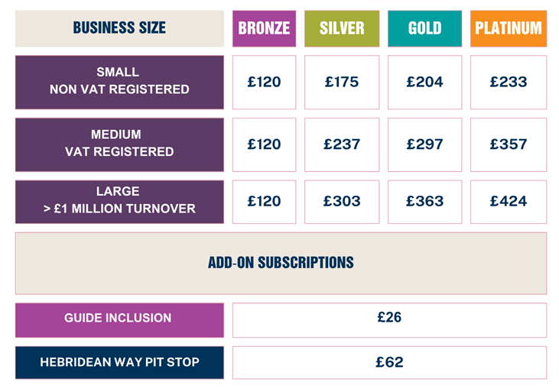Click the £233 Platinum small price
559x392 pixels.
pyautogui.click(x=508, y=82)
